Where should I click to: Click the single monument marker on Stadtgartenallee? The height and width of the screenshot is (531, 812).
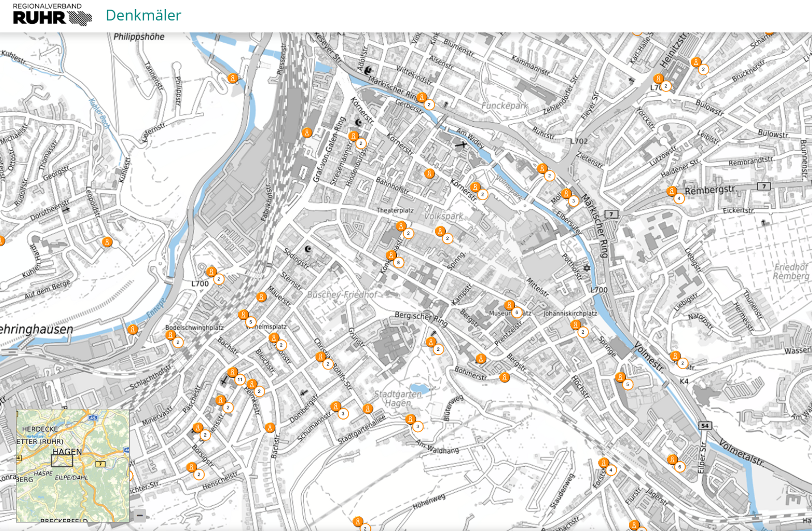point(368,408)
